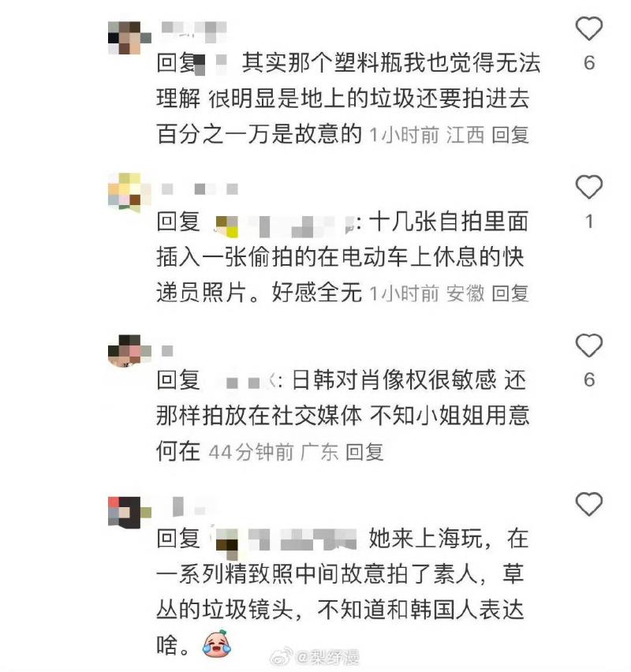Like the Anhui comment about courier photo
Image resolution: width=631 pixels, height=672 pixels.
point(589,187)
